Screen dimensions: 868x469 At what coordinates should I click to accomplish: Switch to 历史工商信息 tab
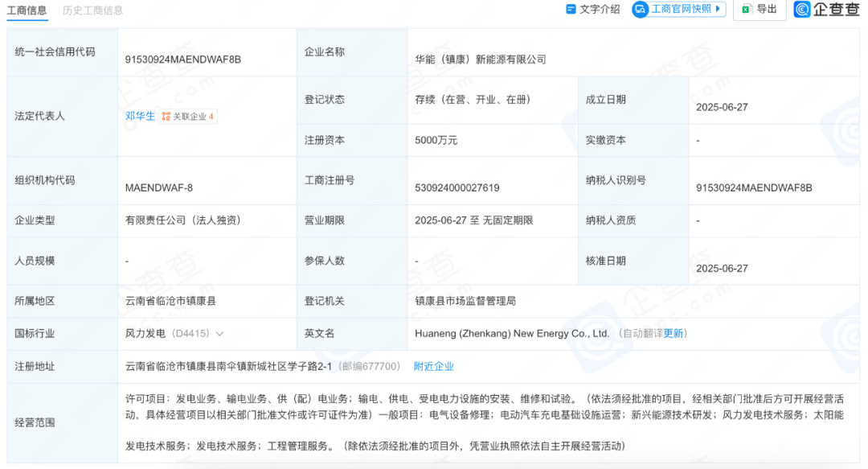click(x=93, y=10)
